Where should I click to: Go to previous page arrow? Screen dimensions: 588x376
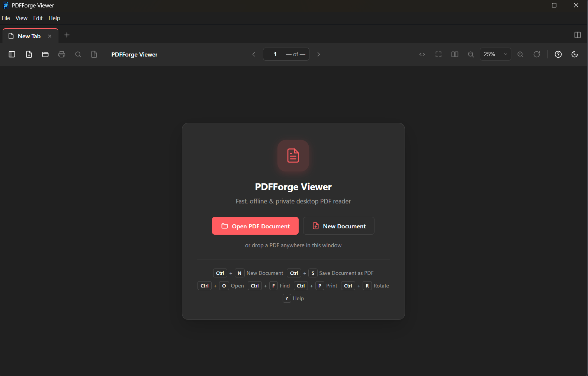[x=254, y=54]
